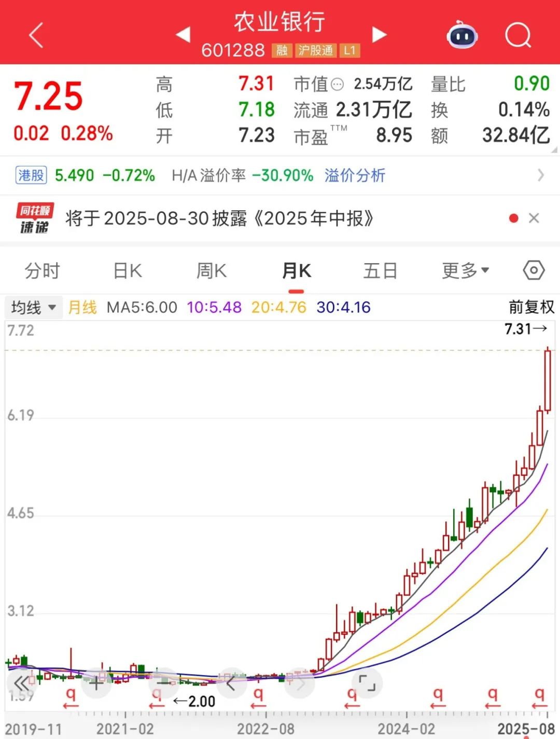Tap the open value 7.23
560x739 pixels.
click(x=256, y=135)
